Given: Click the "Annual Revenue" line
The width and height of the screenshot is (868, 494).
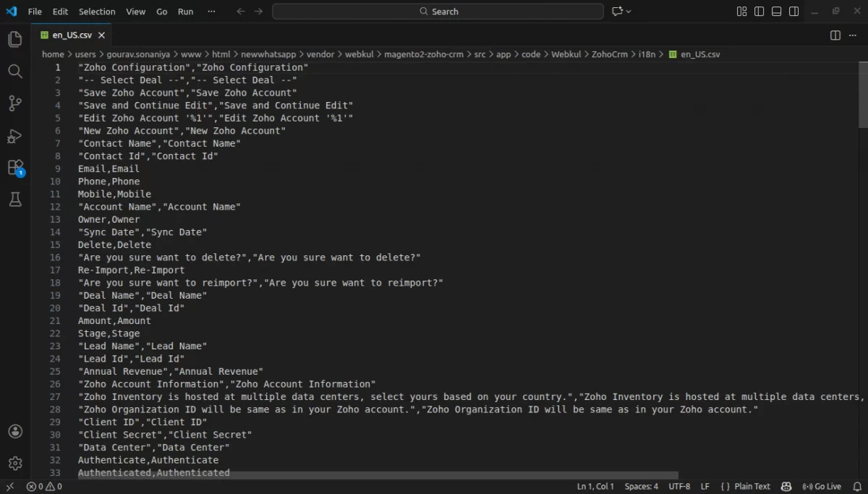Looking at the screenshot, I should [x=171, y=371].
